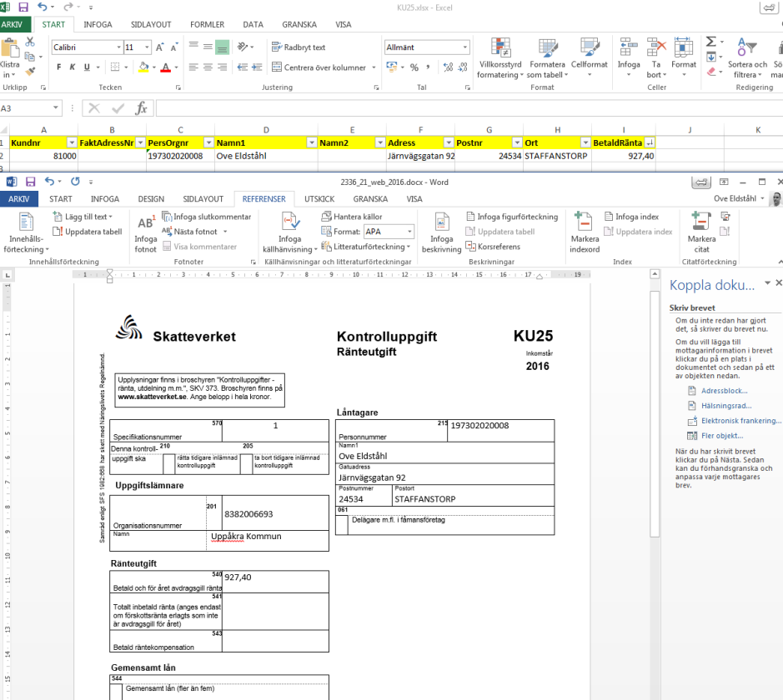Screen dimensions: 783x700
Task: Apply percent style in Excel
Action: (x=414, y=67)
